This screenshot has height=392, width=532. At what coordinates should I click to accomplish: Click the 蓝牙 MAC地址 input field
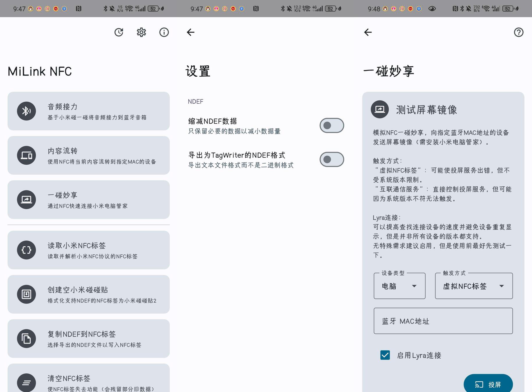(443, 321)
